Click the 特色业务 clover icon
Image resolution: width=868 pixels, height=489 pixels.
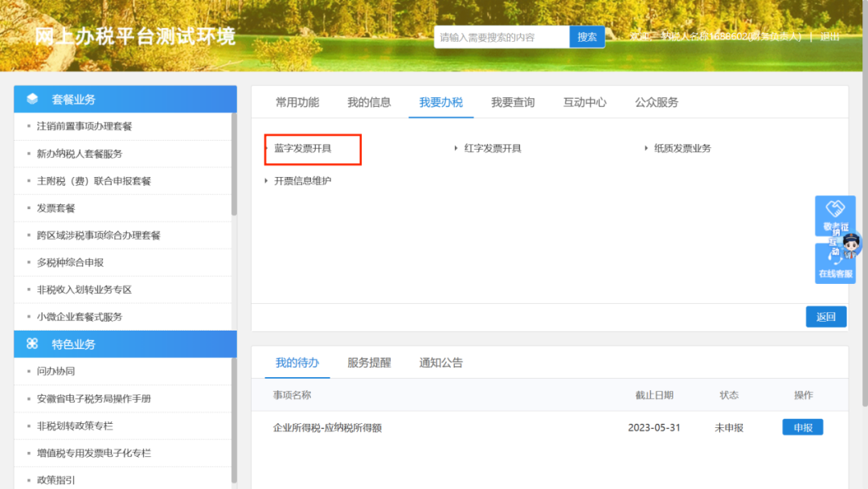(32, 344)
